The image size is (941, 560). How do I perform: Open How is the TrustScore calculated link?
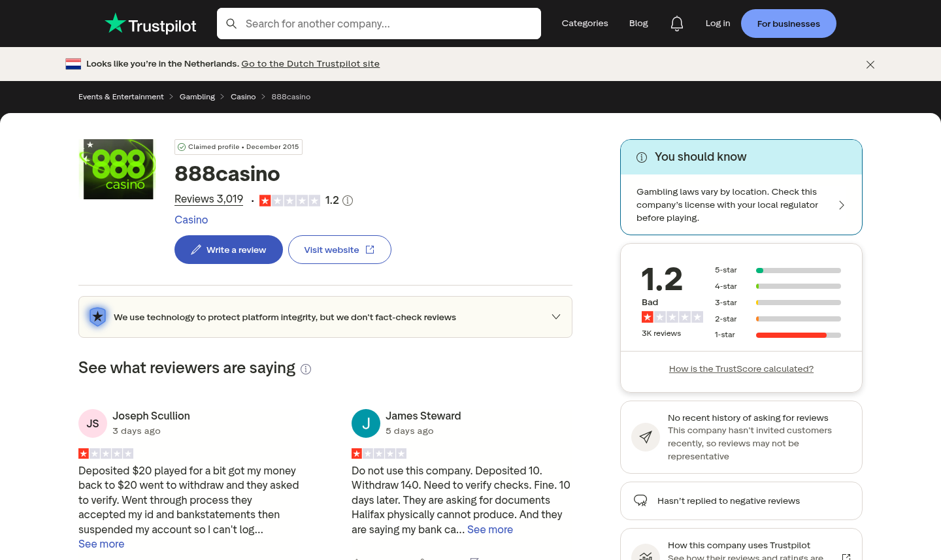[741, 369]
